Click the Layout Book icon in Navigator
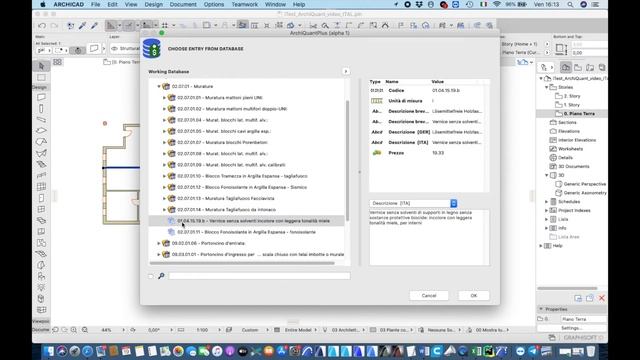Viewport: 640px width, 360px height. pos(590,67)
